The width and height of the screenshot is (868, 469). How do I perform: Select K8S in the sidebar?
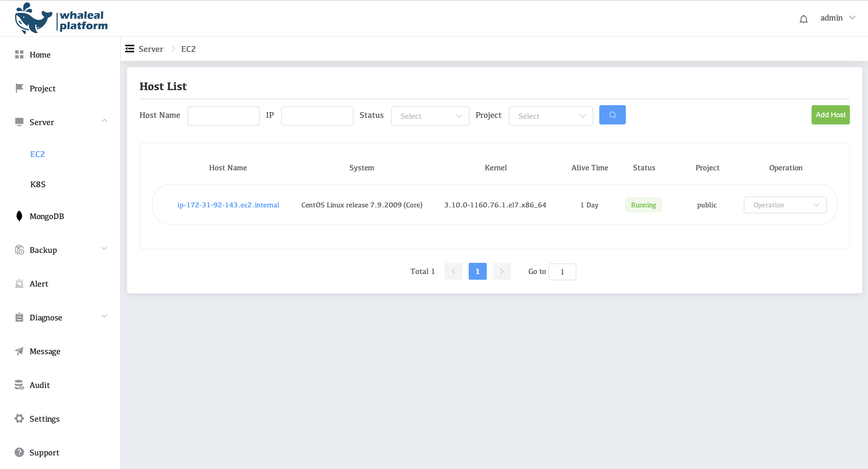pyautogui.click(x=38, y=184)
